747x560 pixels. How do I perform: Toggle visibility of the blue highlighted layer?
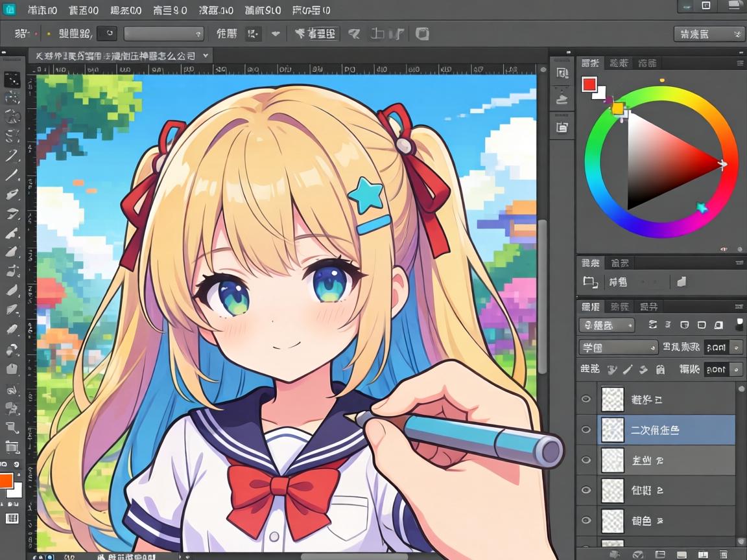(586, 430)
